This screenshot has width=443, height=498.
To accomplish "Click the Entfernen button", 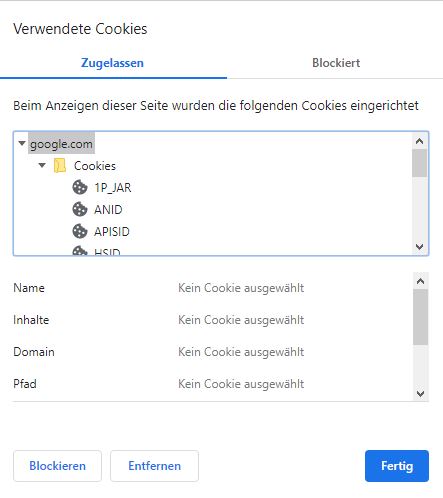I will coord(154,466).
